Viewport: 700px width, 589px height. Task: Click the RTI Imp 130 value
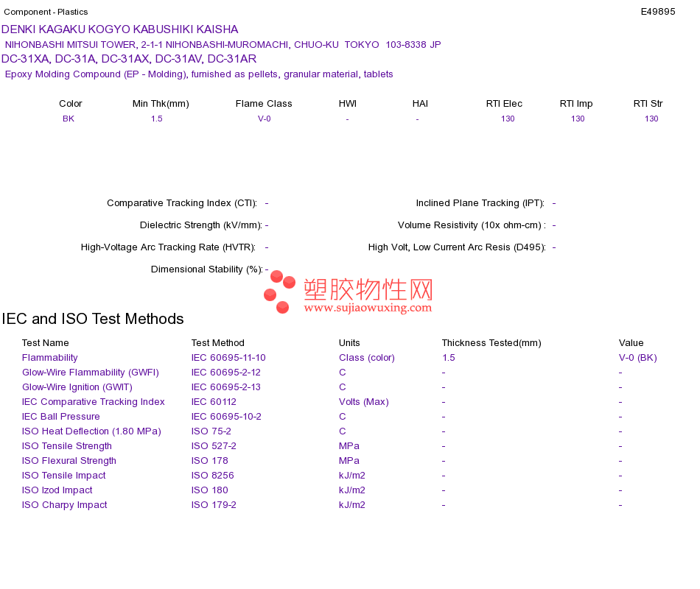[578, 119]
